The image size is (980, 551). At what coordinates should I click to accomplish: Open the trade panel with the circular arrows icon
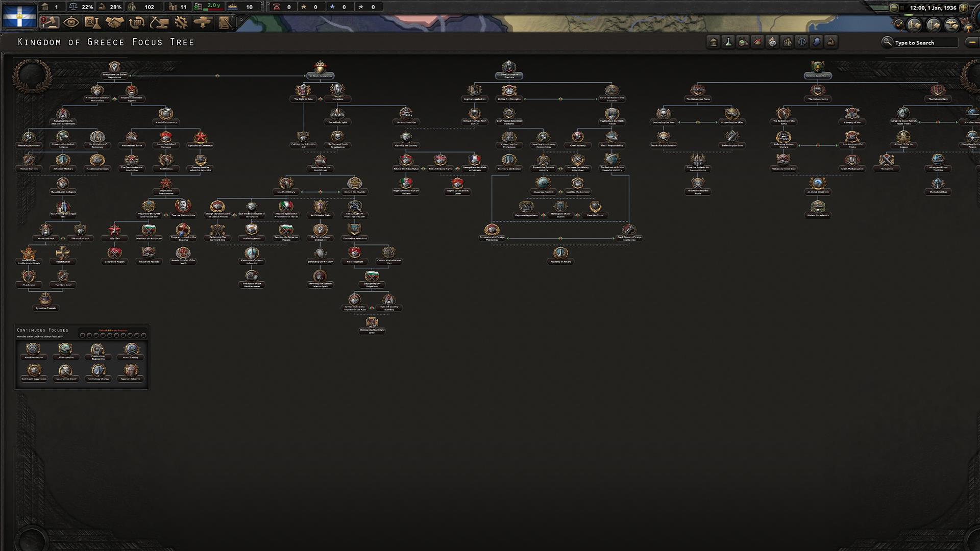(x=137, y=22)
